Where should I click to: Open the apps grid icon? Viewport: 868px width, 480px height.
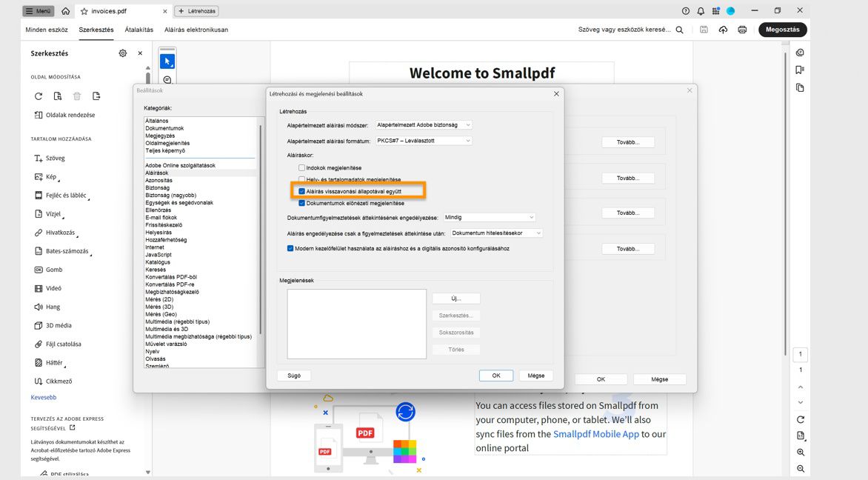tap(715, 11)
